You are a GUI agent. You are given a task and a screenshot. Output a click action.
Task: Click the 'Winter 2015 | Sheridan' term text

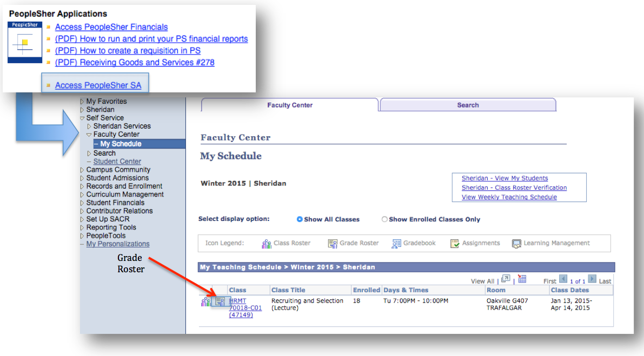click(243, 183)
